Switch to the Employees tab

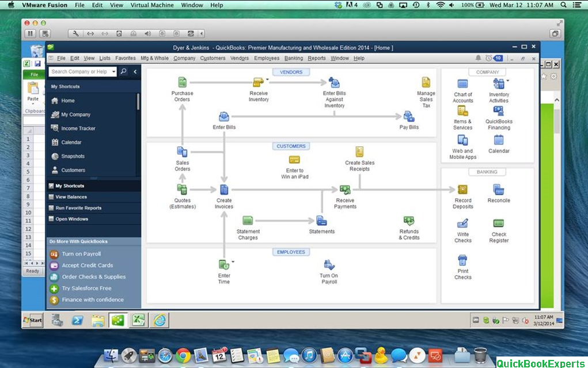(x=291, y=252)
